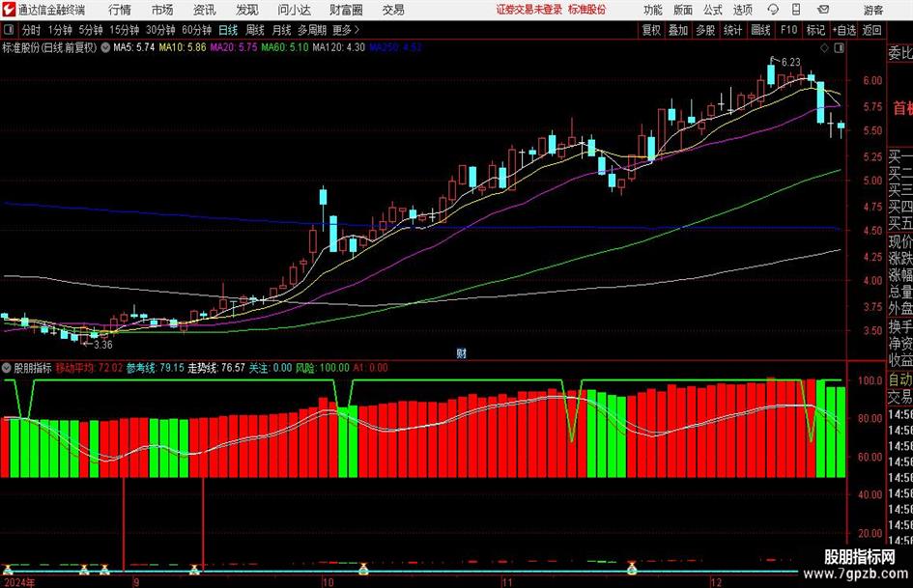This screenshot has height=588, width=913.
Task: Click the 6.23 high price label
Action: [x=790, y=62]
